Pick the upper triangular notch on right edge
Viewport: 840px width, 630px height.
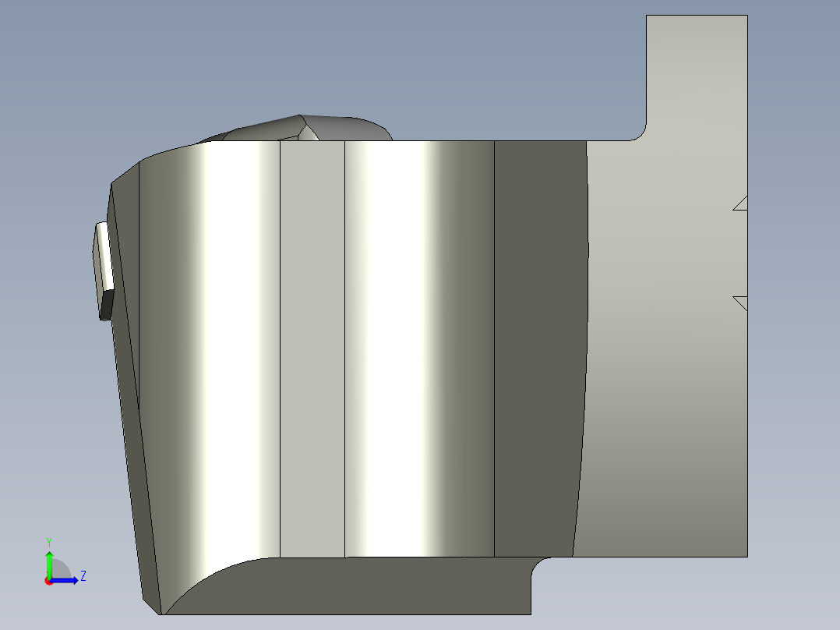click(742, 204)
